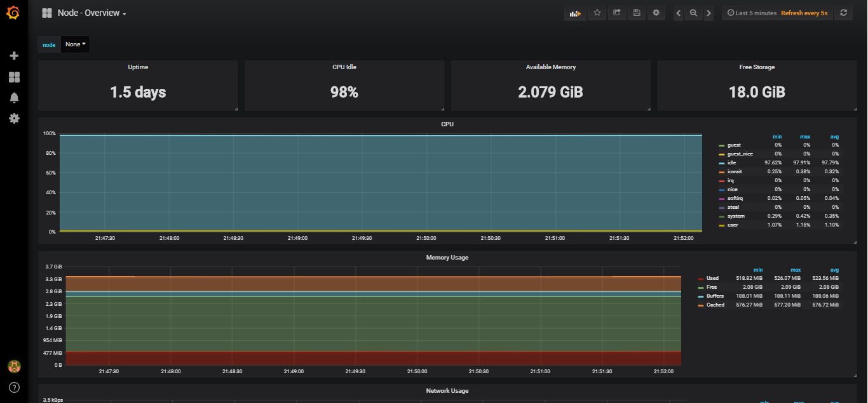Click the Grafana logo home icon
The width and height of the screenshot is (868, 403).
(x=13, y=13)
